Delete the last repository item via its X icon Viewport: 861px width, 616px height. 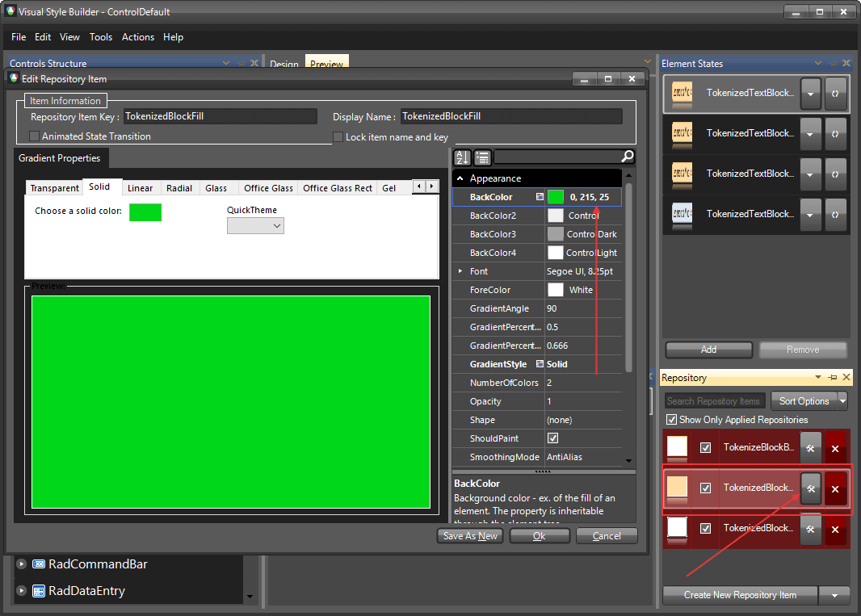(835, 529)
